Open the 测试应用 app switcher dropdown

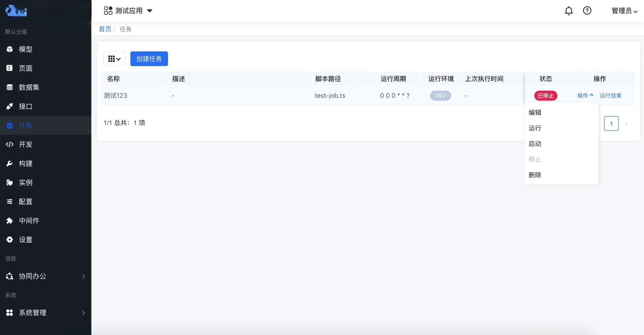click(x=128, y=11)
